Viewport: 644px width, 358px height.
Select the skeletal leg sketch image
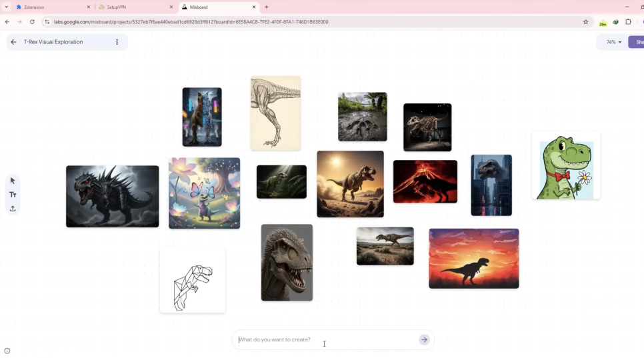(x=275, y=113)
